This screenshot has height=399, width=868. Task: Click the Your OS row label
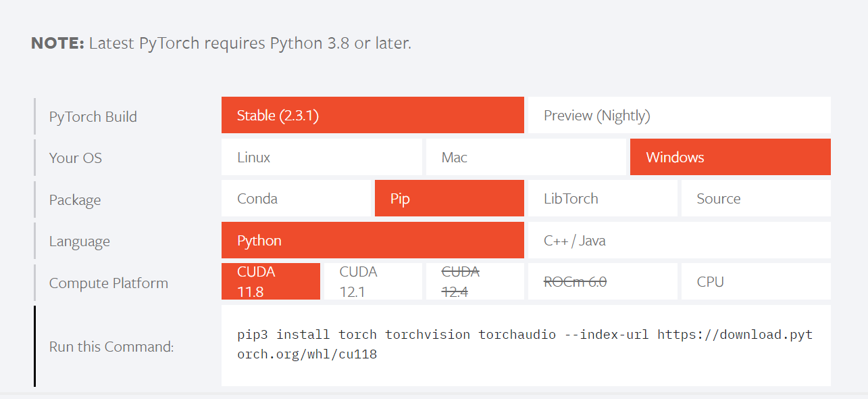tap(76, 158)
